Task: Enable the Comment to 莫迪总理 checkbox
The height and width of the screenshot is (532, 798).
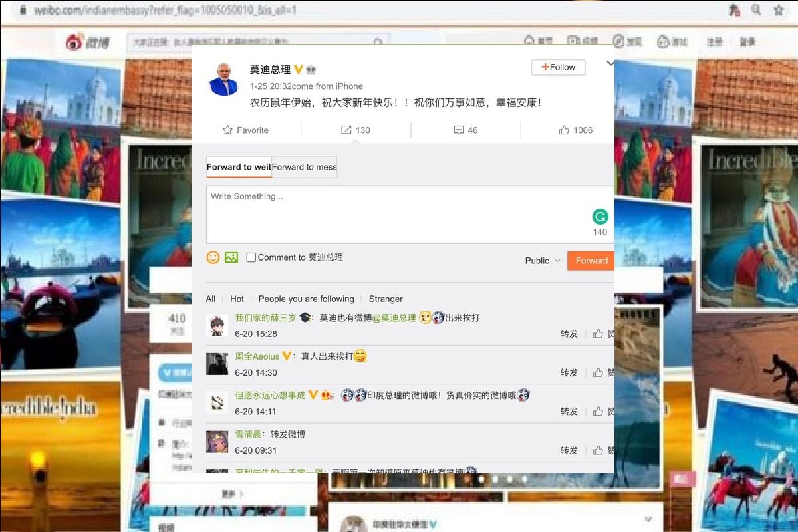Action: (251, 257)
